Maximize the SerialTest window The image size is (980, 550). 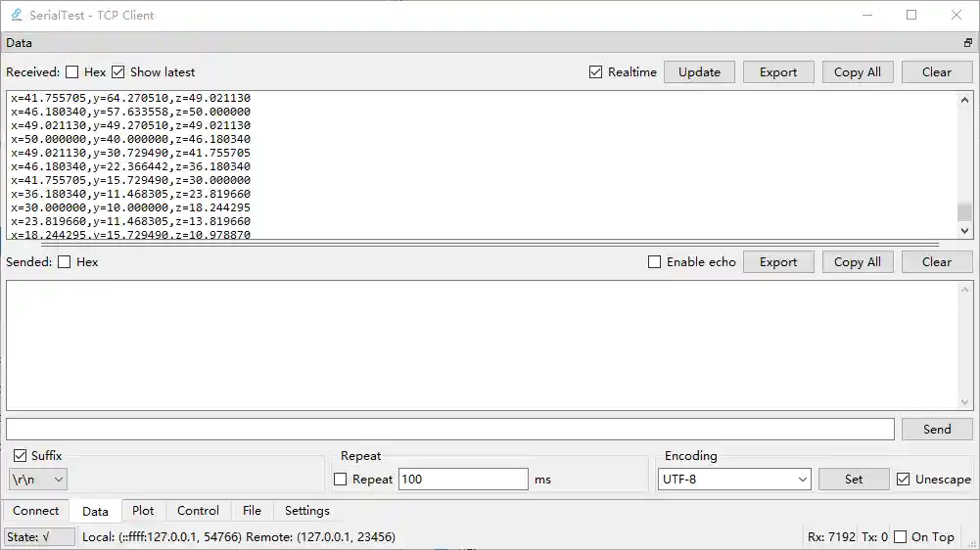[x=911, y=15]
